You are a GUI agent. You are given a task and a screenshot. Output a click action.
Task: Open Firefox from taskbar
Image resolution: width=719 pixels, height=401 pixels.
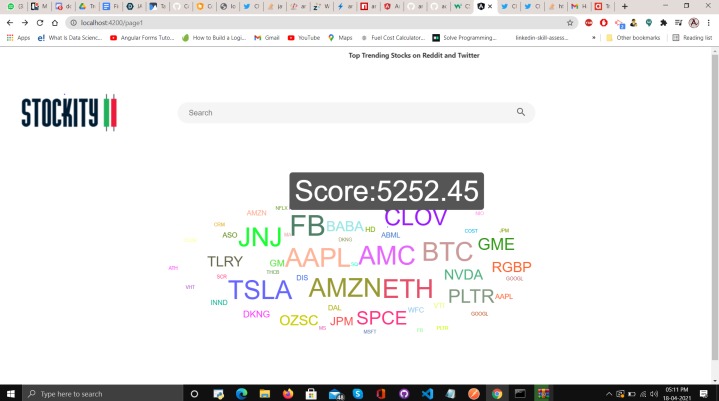coord(288,394)
